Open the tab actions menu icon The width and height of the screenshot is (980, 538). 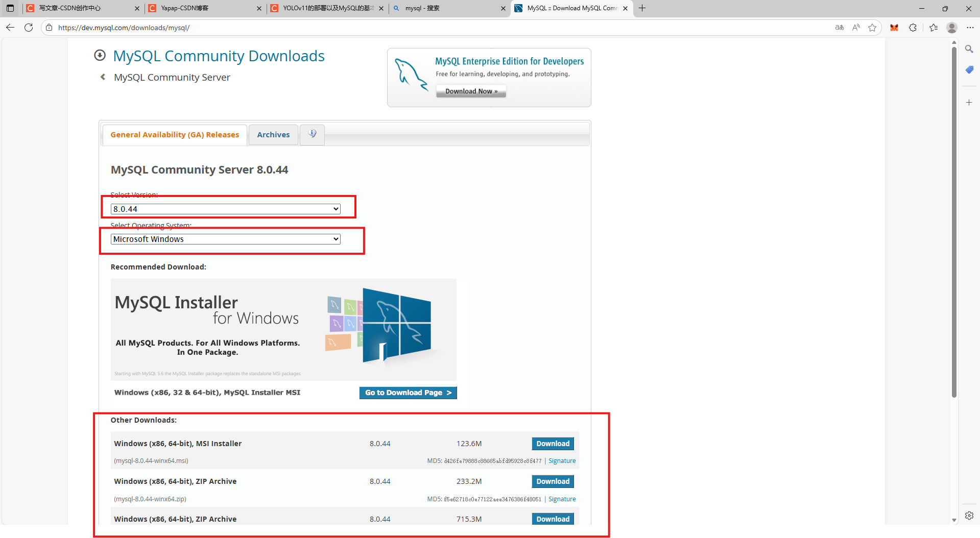pyautogui.click(x=10, y=8)
